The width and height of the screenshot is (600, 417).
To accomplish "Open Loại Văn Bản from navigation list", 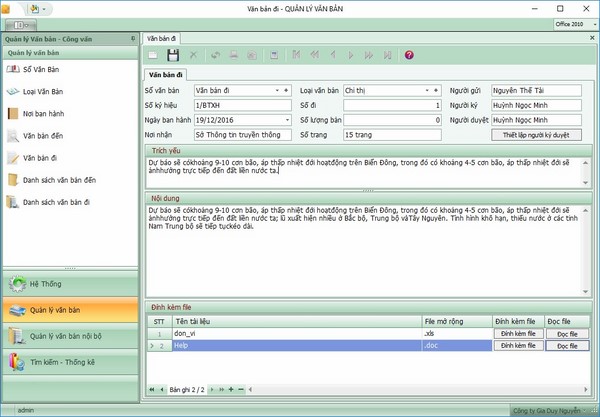I will tap(44, 92).
